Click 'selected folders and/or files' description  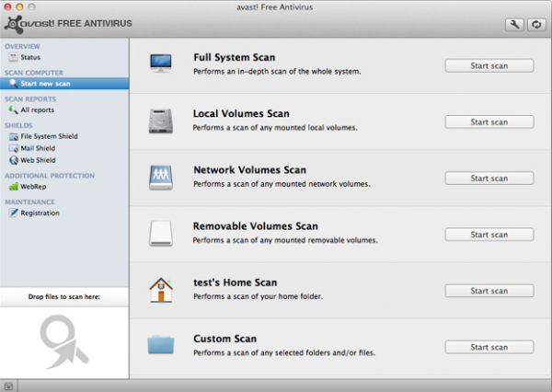click(284, 353)
